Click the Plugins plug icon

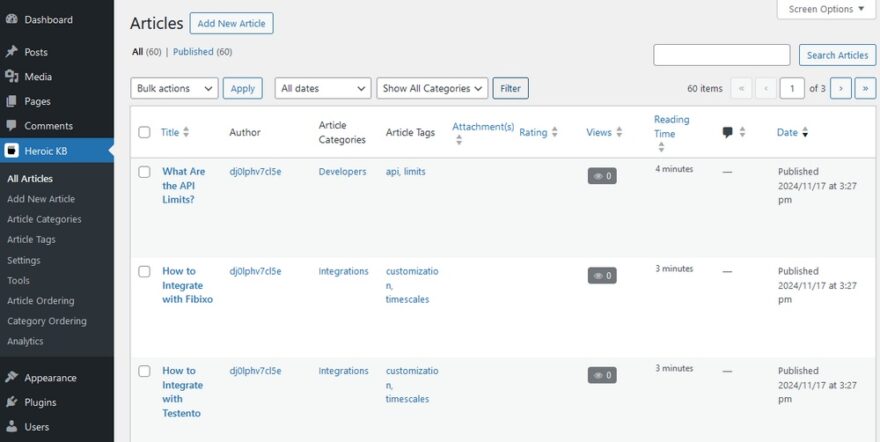pyautogui.click(x=12, y=402)
